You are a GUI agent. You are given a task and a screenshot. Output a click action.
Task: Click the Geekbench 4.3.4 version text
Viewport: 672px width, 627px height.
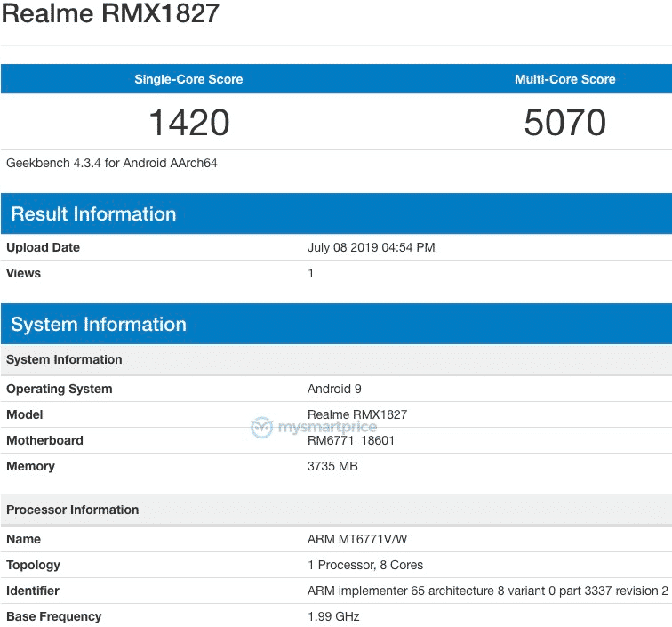[112, 163]
